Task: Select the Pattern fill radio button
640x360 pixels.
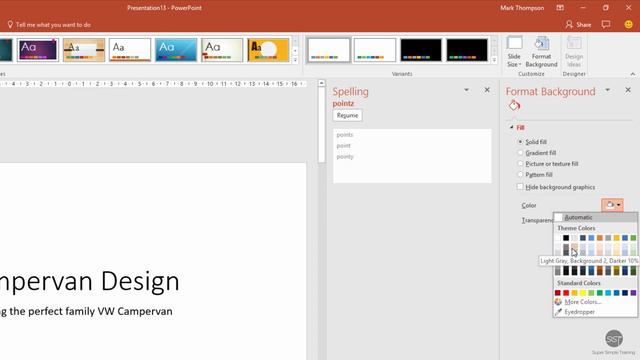Action: click(520, 175)
